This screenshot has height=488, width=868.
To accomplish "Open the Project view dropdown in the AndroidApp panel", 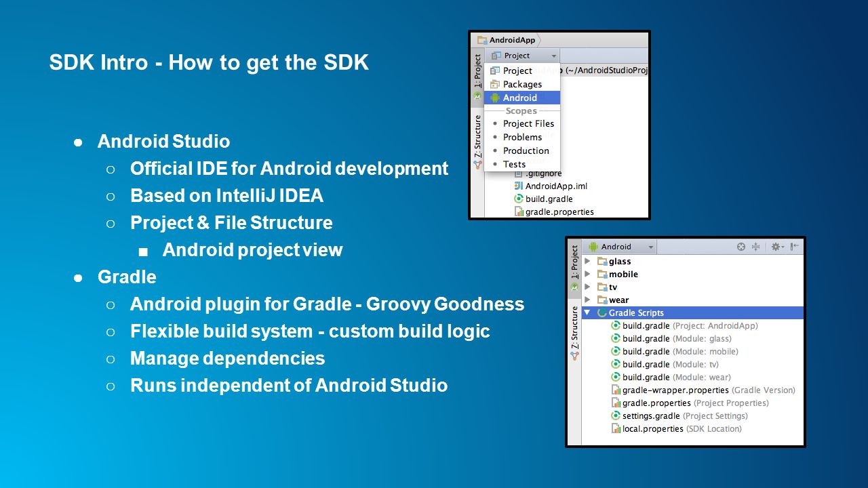I will click(524, 56).
